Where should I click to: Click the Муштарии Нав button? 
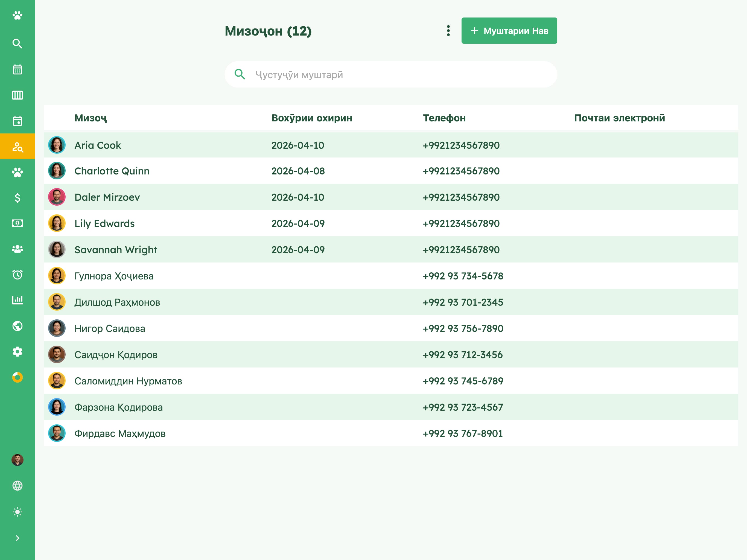click(x=509, y=31)
